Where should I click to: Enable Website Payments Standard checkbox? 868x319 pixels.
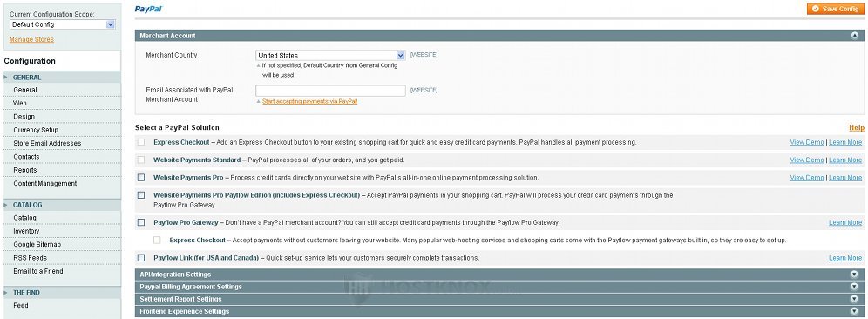click(141, 160)
